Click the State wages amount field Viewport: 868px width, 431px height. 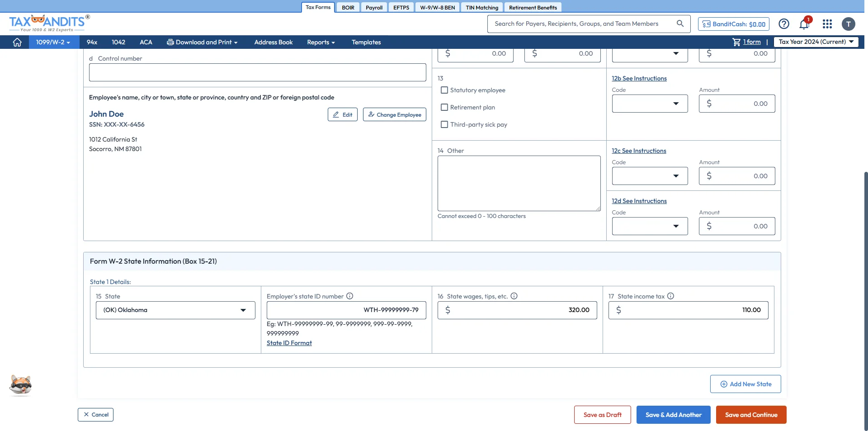(517, 310)
